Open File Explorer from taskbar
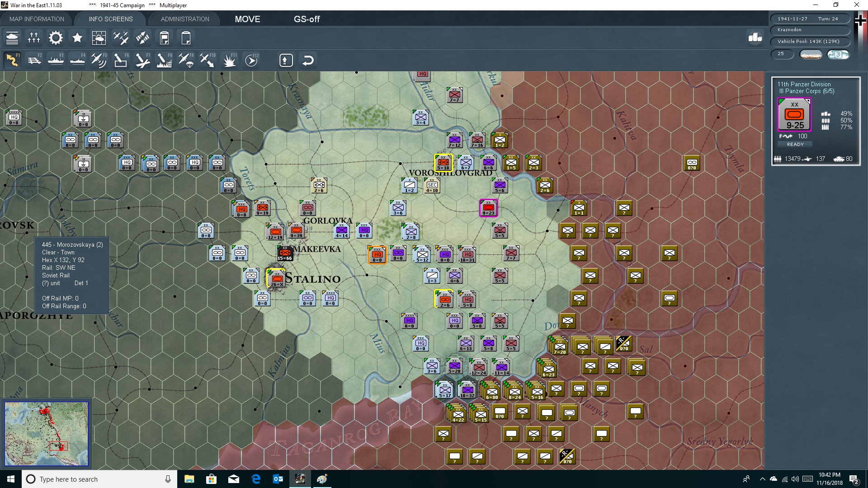The image size is (868, 488). 189,479
